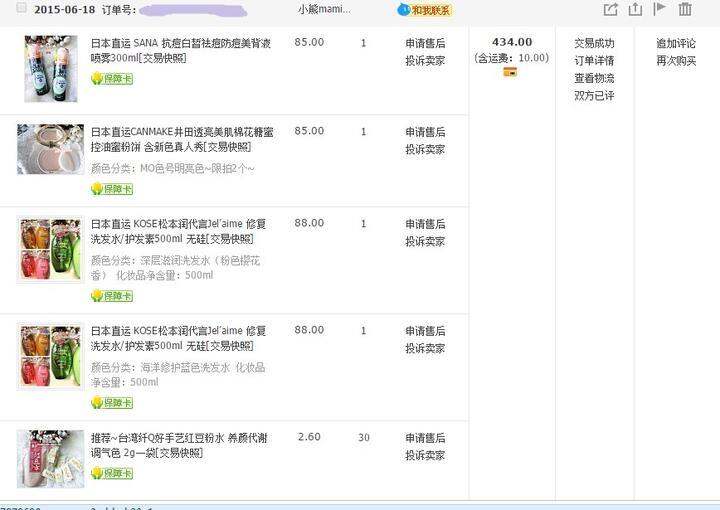This screenshot has height=510, width=720.
Task: Click price 2.60 of 红豆粉水
Action: [309, 437]
